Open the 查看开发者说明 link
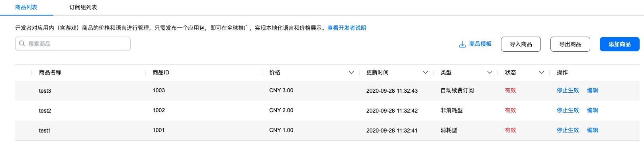 click(347, 28)
